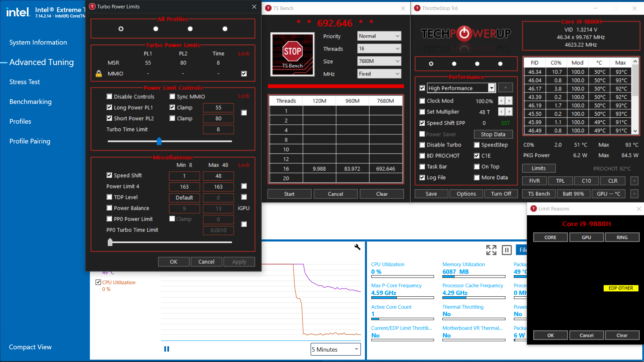Click the plus button beside High Performance
The height and width of the screenshot is (362, 644).
click(x=505, y=88)
